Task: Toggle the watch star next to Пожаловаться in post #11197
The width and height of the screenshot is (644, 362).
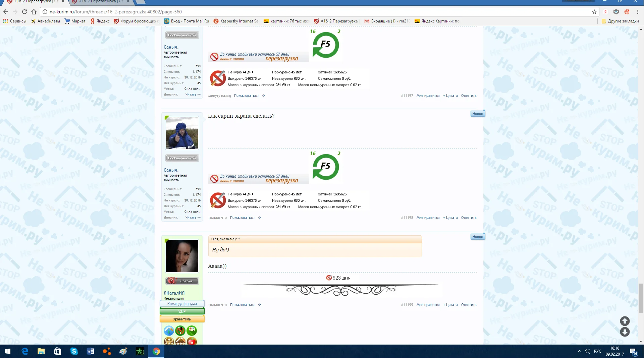Action: 263,96
